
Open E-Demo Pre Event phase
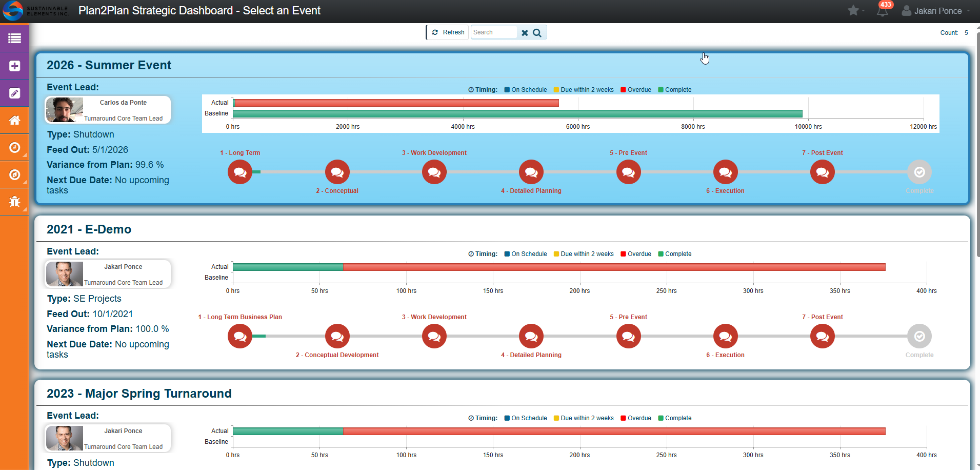click(x=629, y=336)
